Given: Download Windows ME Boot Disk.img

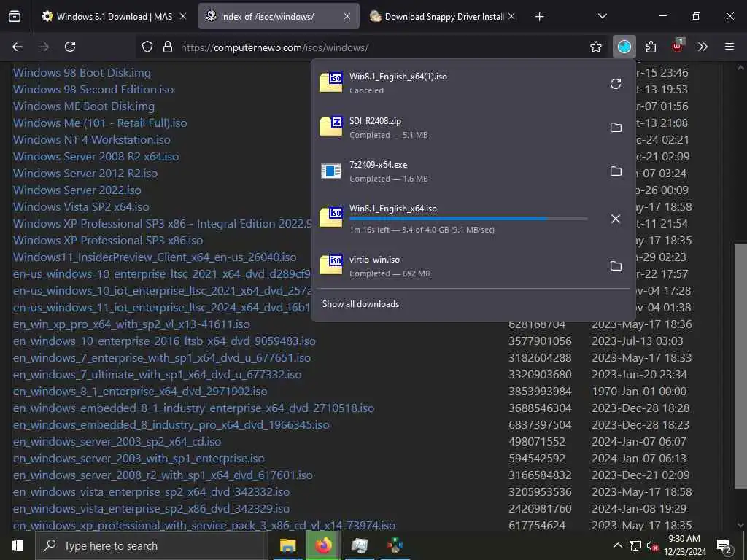Looking at the screenshot, I should coord(84,106).
